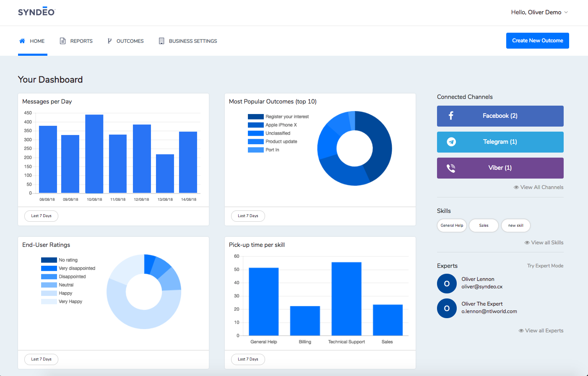
Task: Toggle Happy legend swatch
Action: [x=49, y=293]
